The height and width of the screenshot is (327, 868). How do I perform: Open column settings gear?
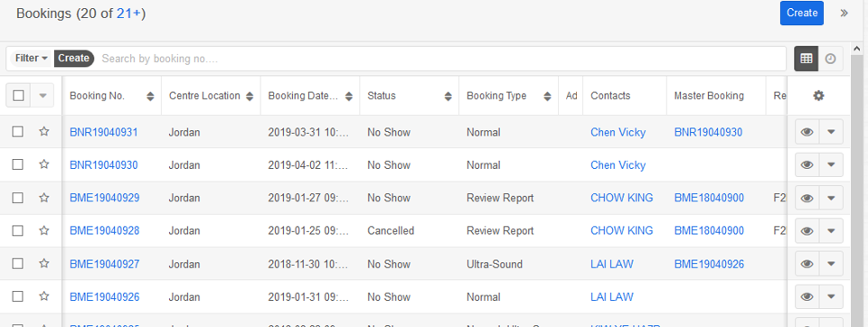[819, 96]
